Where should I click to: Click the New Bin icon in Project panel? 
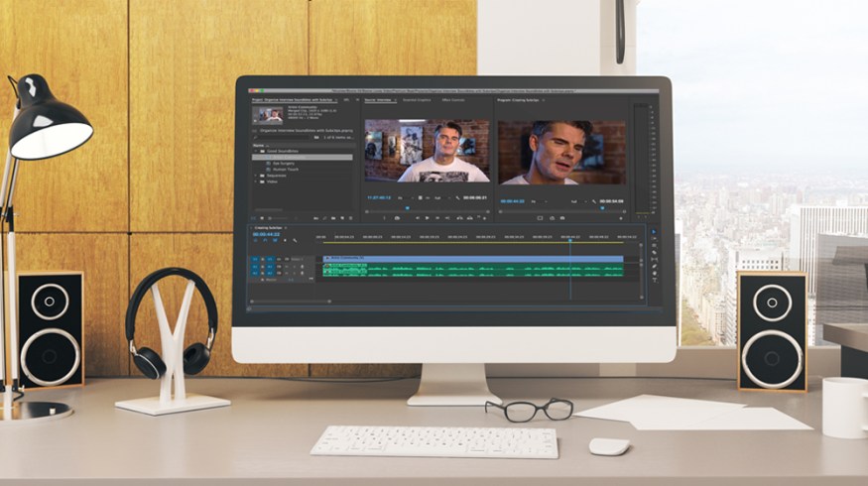(335, 217)
